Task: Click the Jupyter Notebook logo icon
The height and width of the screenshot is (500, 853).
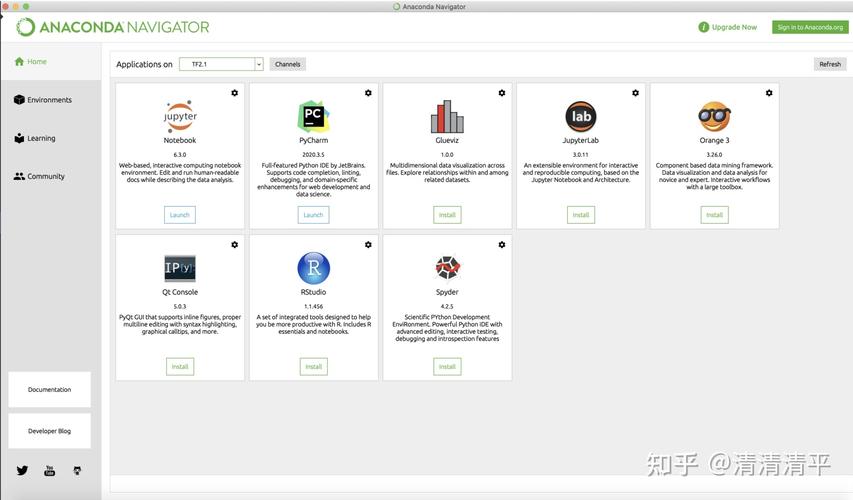Action: click(180, 116)
